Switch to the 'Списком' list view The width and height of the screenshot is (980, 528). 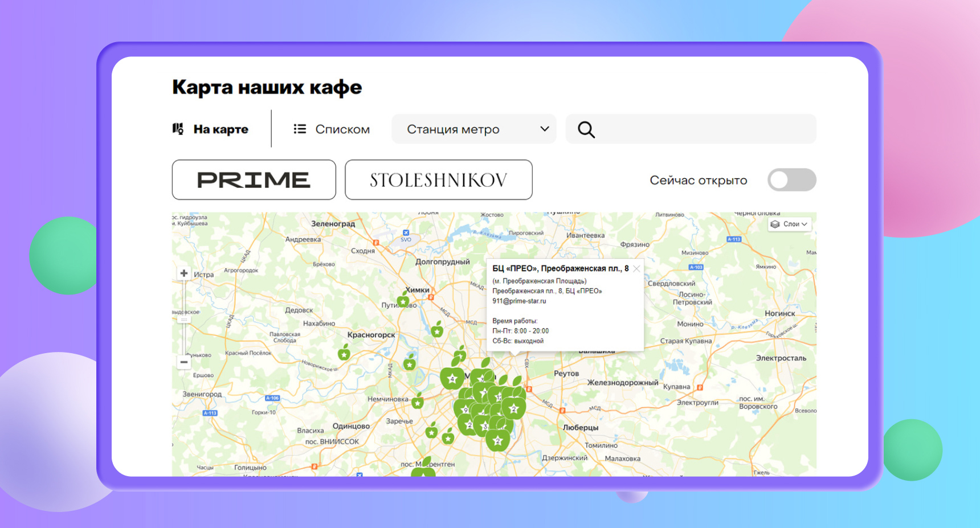[x=332, y=129]
